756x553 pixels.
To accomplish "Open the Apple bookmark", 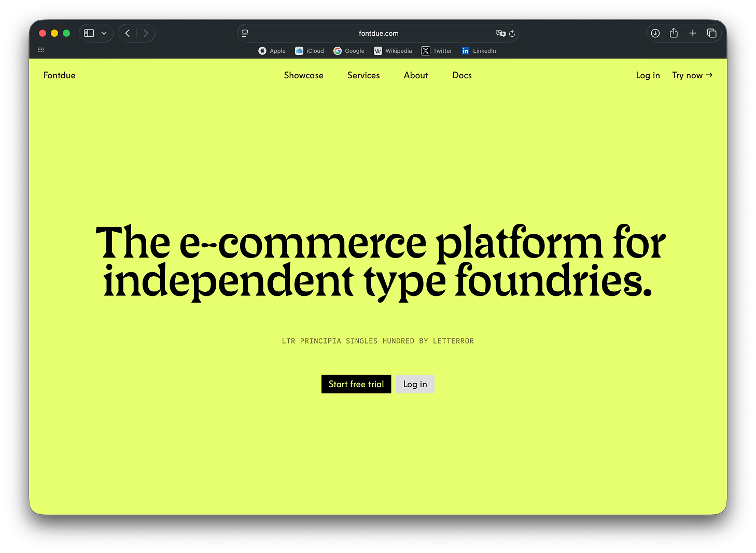I will coord(272,51).
